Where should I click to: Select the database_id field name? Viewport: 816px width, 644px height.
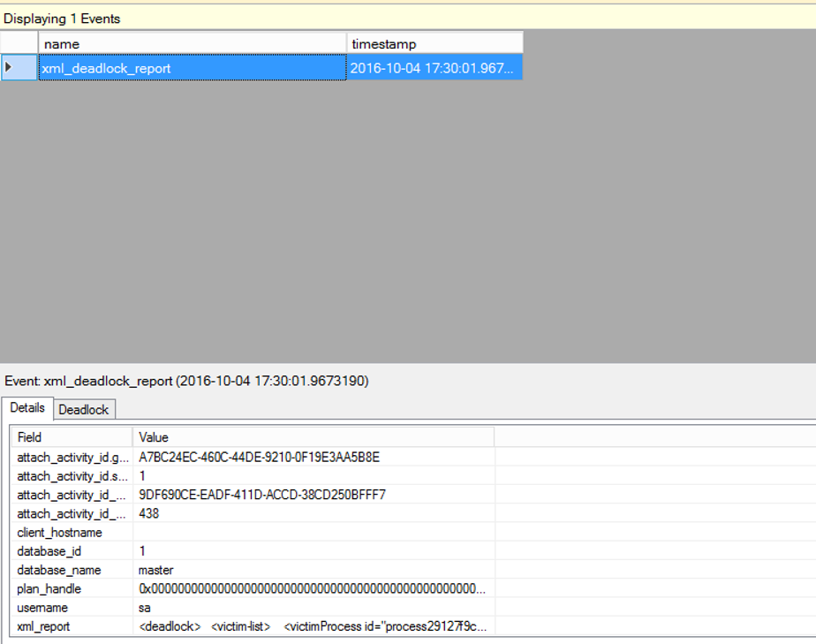point(52,551)
